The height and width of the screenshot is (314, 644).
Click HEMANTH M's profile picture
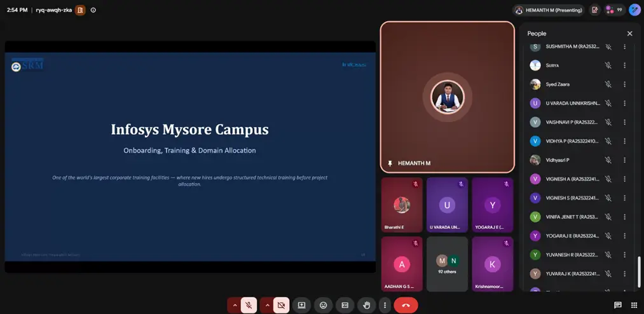click(448, 97)
